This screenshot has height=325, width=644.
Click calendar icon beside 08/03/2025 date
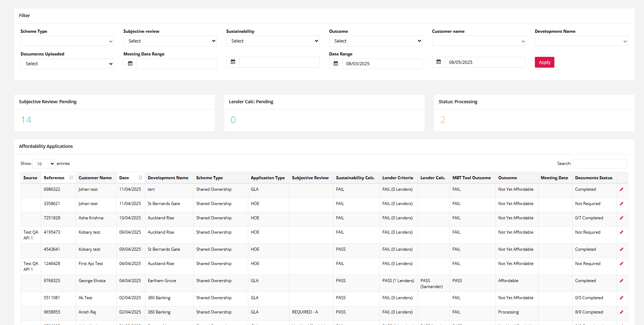335,63
